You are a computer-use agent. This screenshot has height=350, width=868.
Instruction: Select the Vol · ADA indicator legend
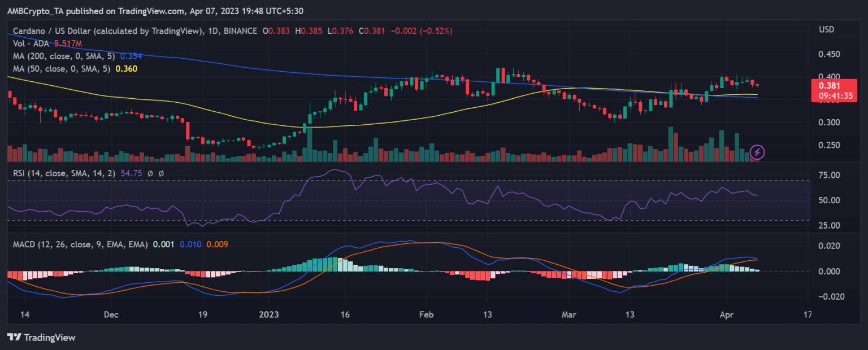point(29,43)
